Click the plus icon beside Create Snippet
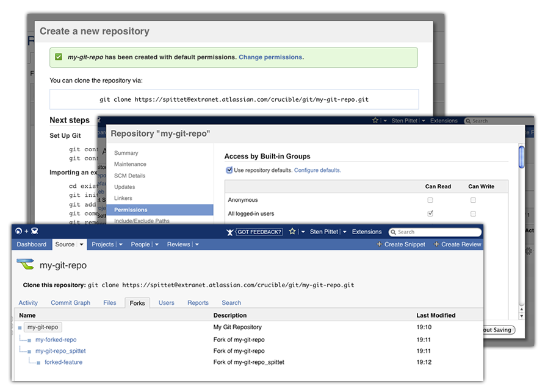Image resolution: width=545 pixels, height=392 pixels. coord(379,244)
